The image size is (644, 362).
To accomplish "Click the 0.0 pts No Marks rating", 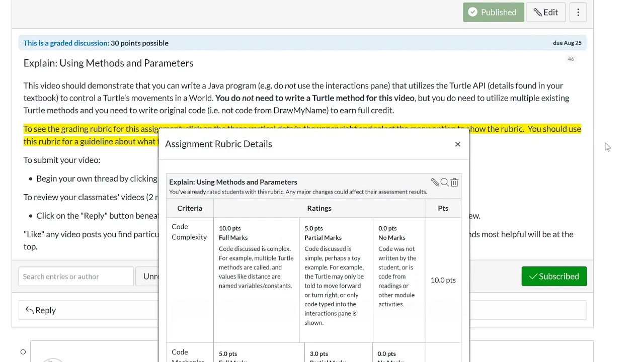I will [399, 280].
